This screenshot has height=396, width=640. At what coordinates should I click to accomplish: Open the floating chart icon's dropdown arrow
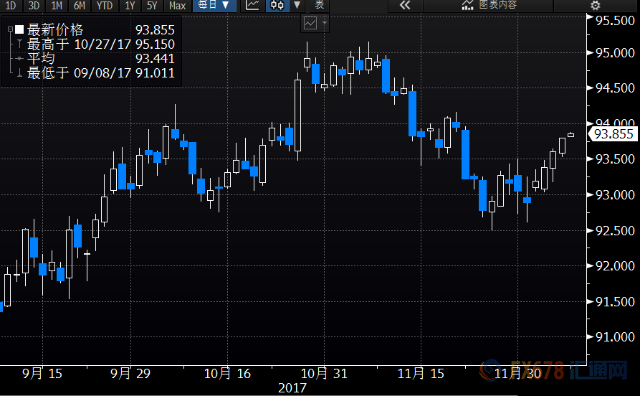(324, 23)
